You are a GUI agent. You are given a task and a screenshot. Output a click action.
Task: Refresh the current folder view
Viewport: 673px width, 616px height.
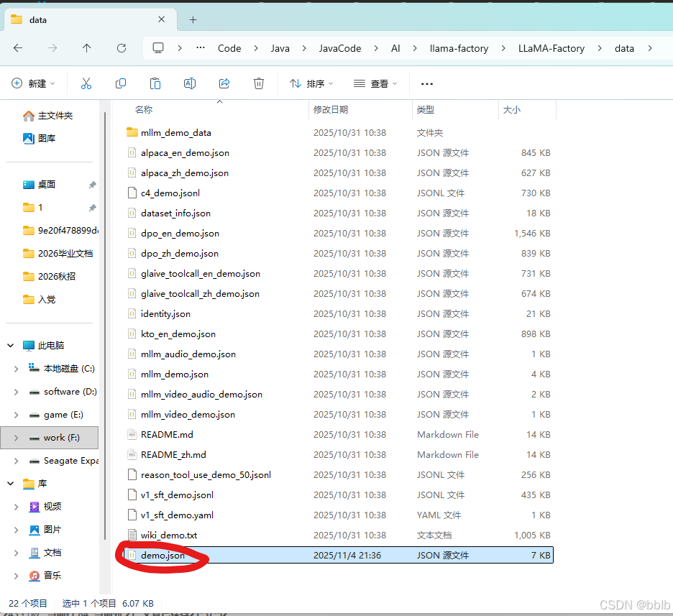[122, 48]
